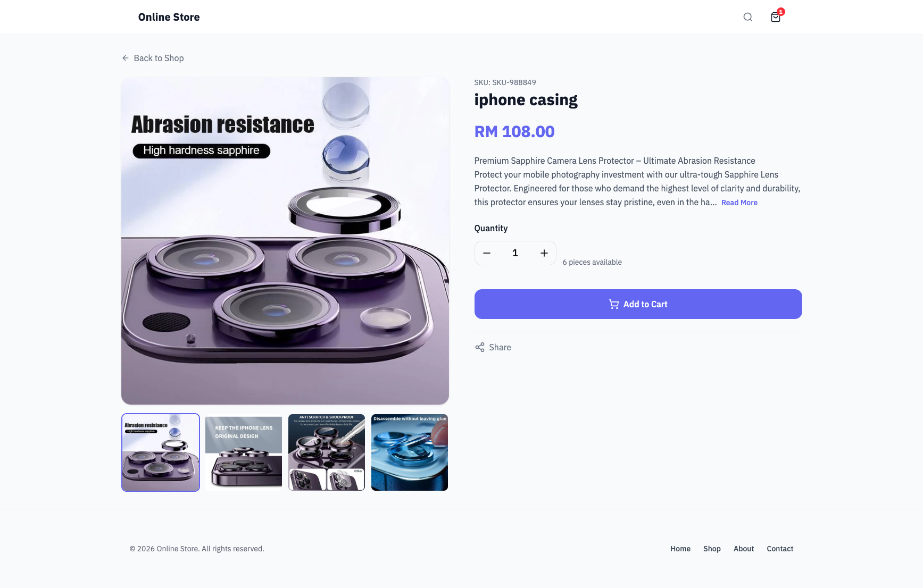Viewport: 923px width, 588px height.
Task: Click the Share icon
Action: 480,347
